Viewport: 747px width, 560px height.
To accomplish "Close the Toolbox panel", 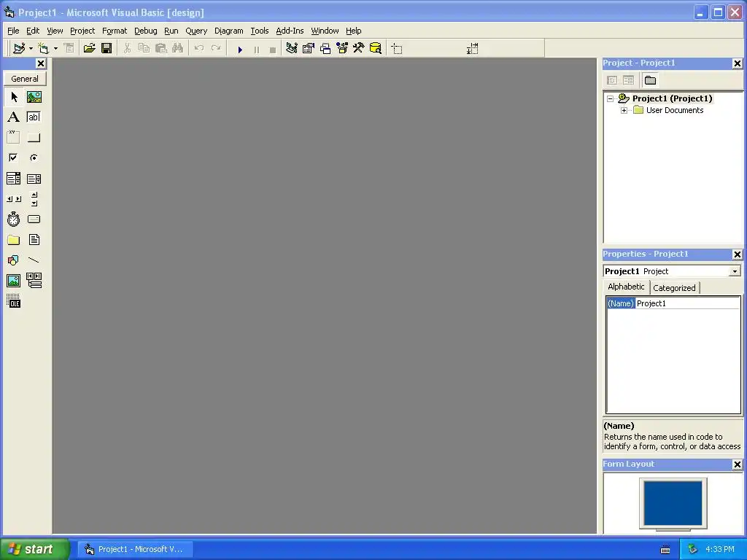I will click(x=41, y=63).
